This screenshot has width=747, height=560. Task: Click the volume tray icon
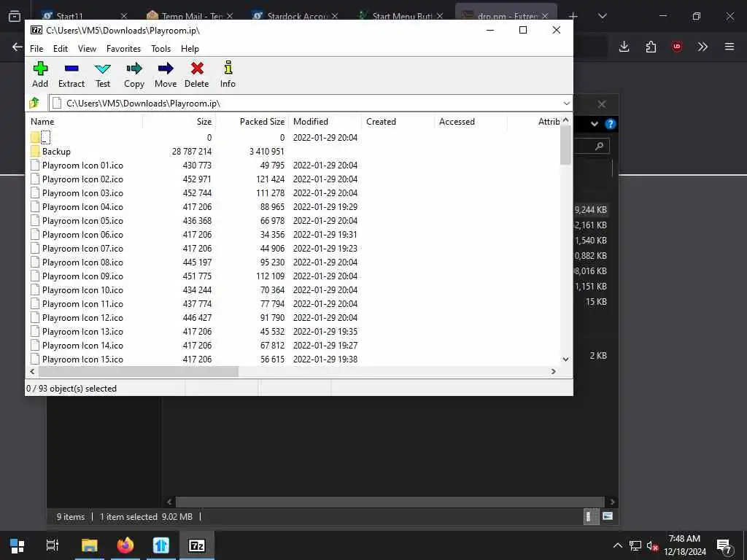[652, 545]
